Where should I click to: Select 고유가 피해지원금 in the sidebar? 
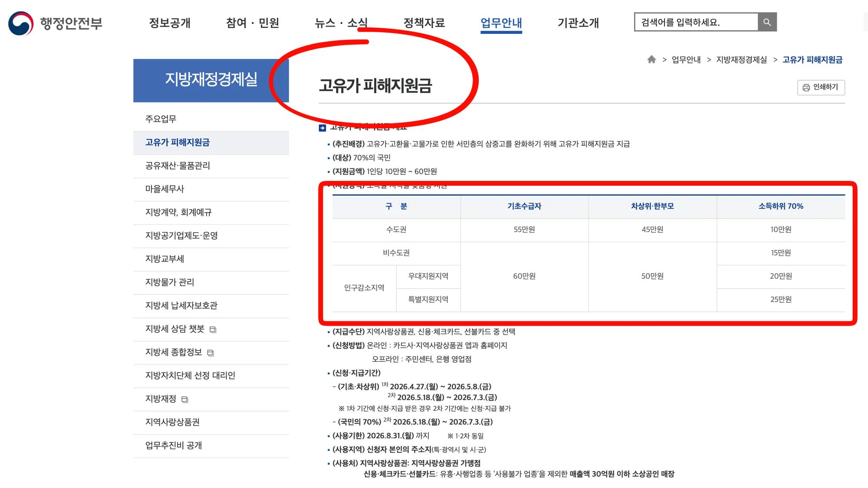pyautogui.click(x=211, y=142)
